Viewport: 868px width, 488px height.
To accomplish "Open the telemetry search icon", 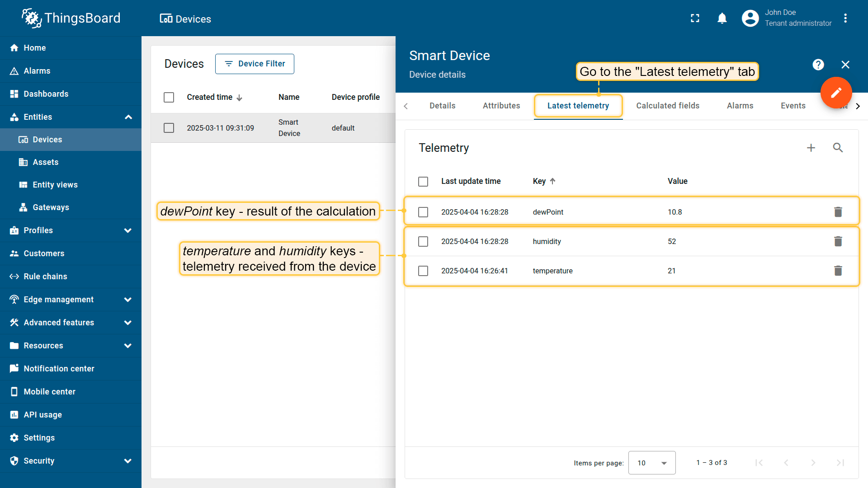I will tap(838, 148).
